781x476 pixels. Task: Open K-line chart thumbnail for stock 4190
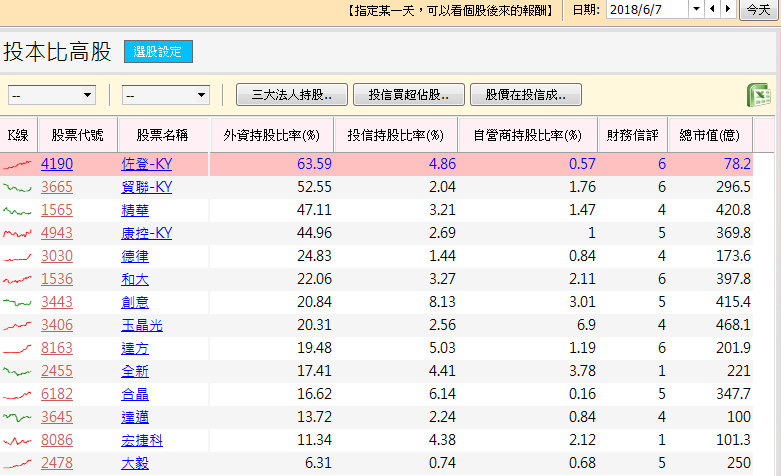(17, 164)
